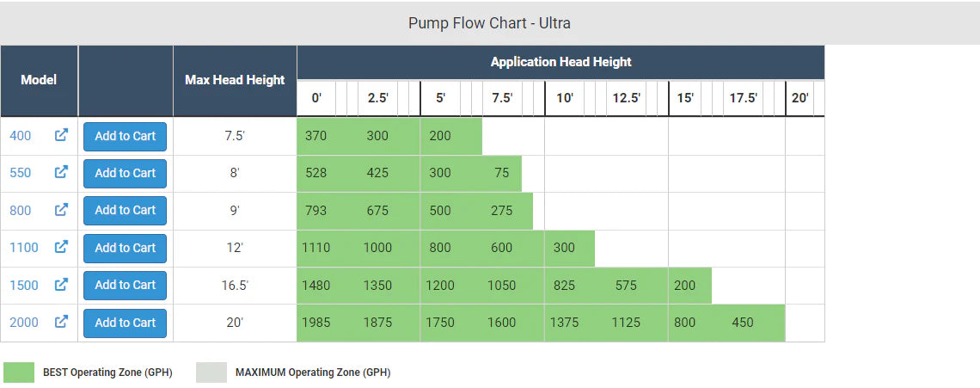Click the Application Head Height header
The width and height of the screenshot is (980, 388).
(x=560, y=62)
